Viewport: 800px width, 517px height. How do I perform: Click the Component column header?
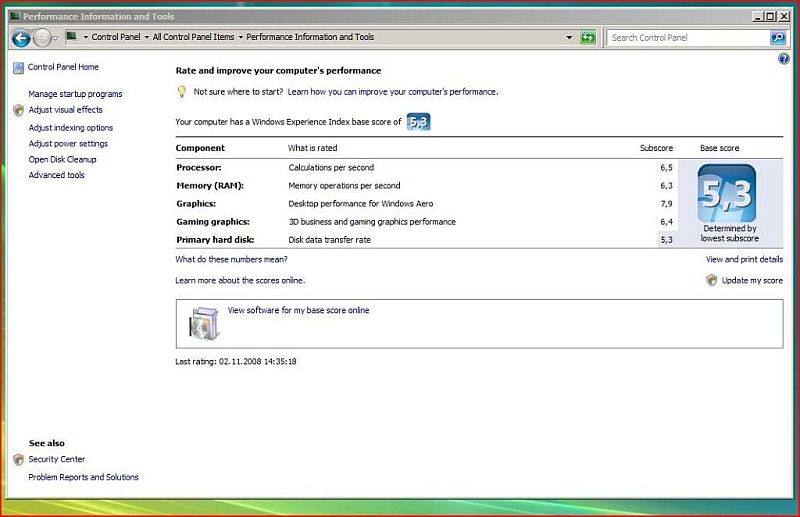pos(200,148)
